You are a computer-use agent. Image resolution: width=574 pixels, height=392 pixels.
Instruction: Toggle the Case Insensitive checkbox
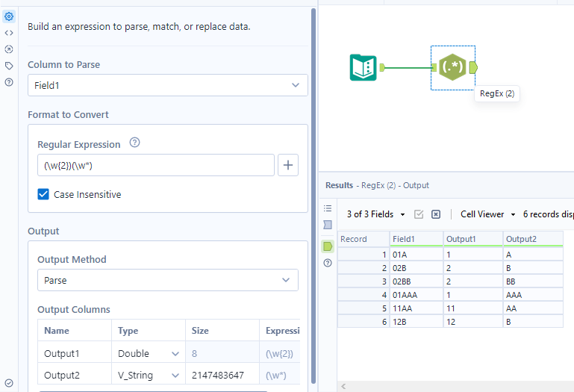(44, 194)
